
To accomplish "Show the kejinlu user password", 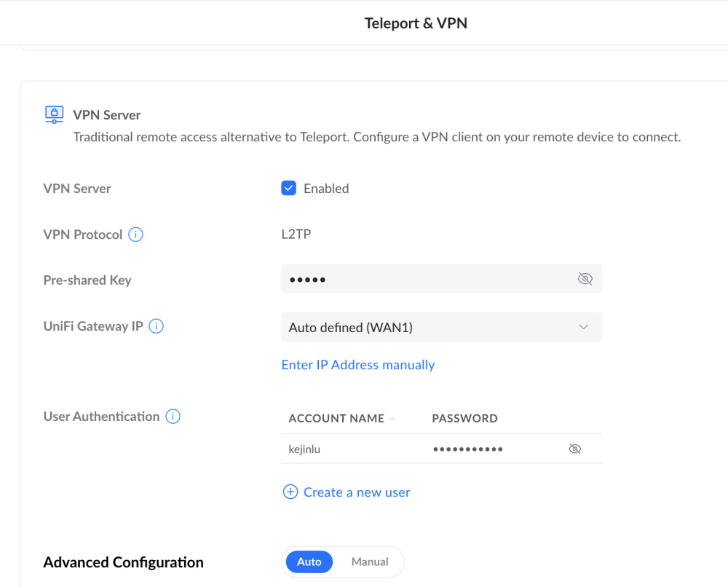I will [x=574, y=449].
